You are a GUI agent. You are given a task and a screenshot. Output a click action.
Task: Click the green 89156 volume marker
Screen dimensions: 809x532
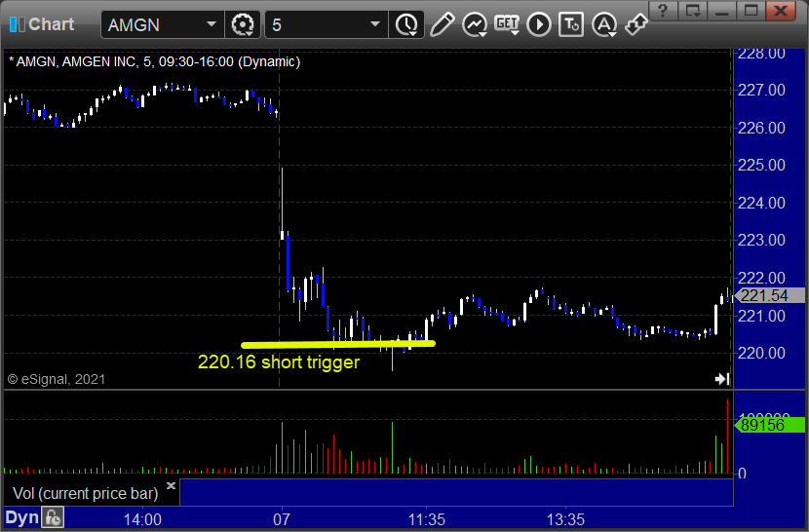click(x=769, y=425)
